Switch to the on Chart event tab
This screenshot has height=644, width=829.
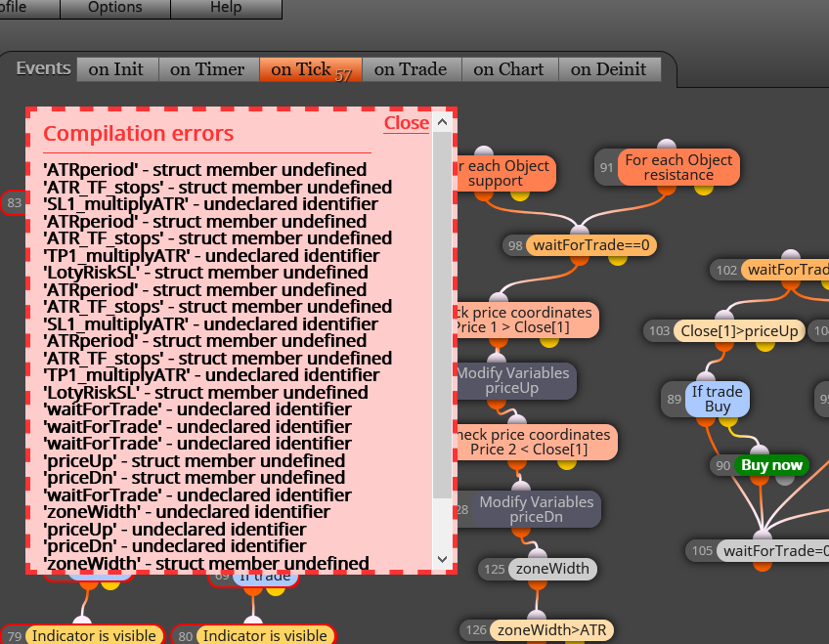click(509, 69)
